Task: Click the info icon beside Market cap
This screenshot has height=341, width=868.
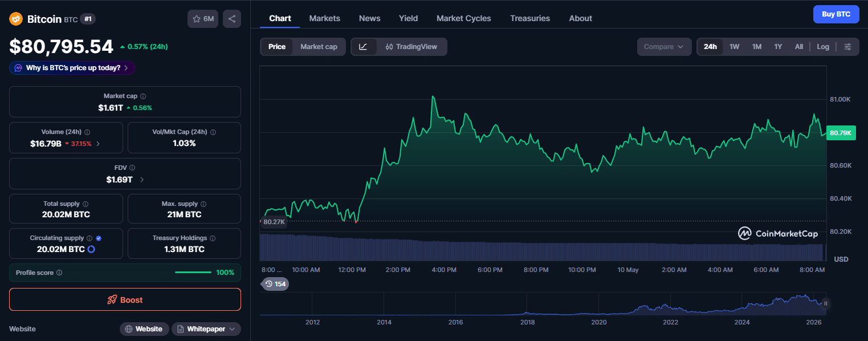Action: coord(143,96)
